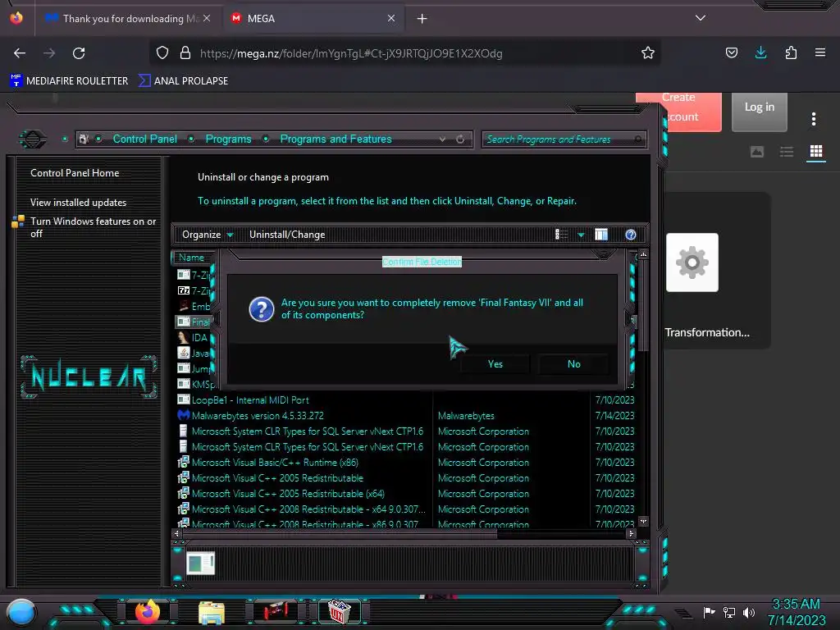840x630 pixels.
Task: Open the help question mark icon
Action: [631, 235]
